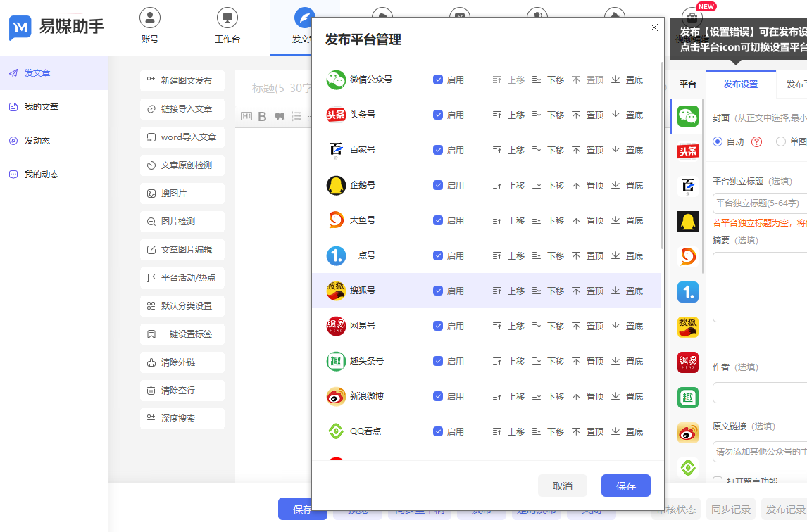Uncheck 启用 for 大鱼号

(x=438, y=220)
